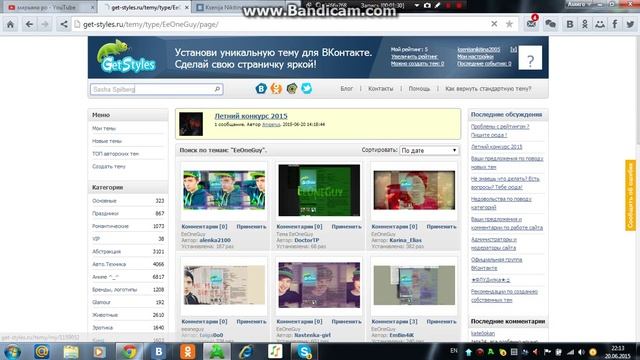Open 'ТОП авторских тем' menu item
Screen dimensions: 640x360
(116, 153)
